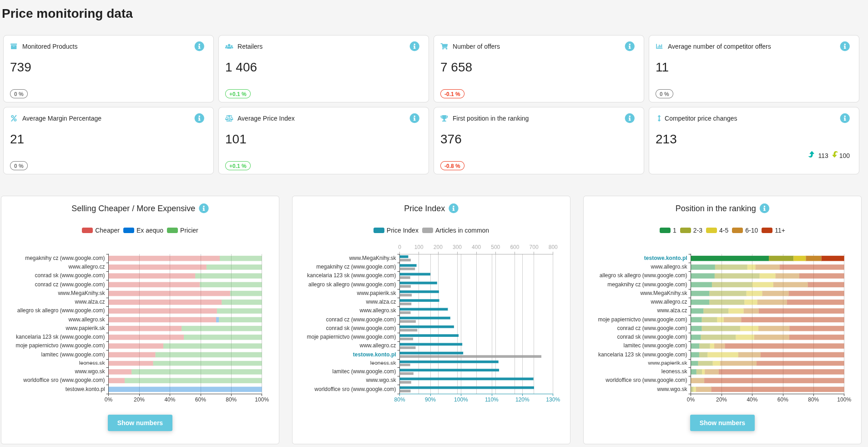Click the Number of offers cart icon
Screen dimensions: 868x447
point(444,46)
